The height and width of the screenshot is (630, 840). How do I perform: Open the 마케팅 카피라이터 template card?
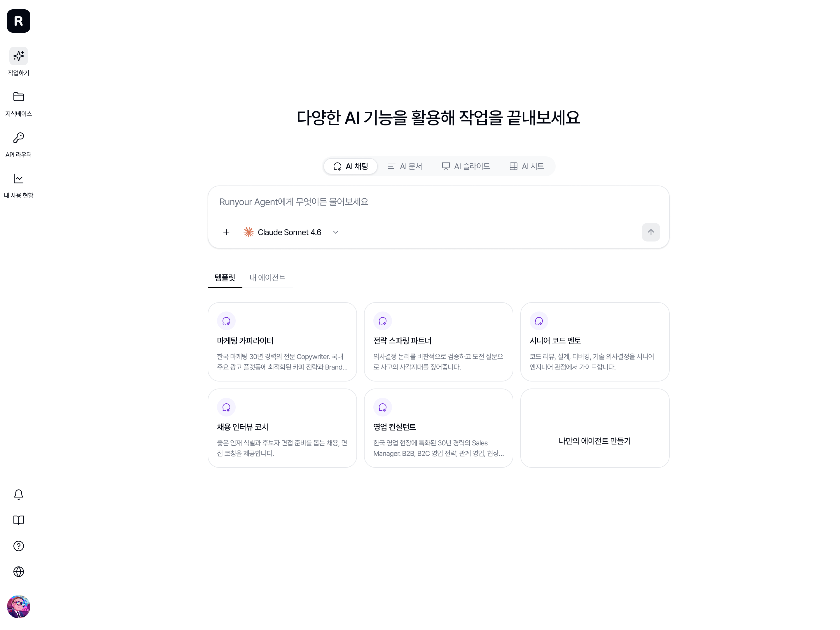pyautogui.click(x=282, y=342)
